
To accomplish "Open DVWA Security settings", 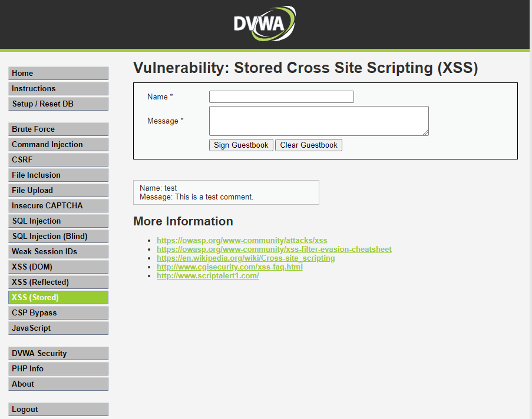I will click(58, 353).
